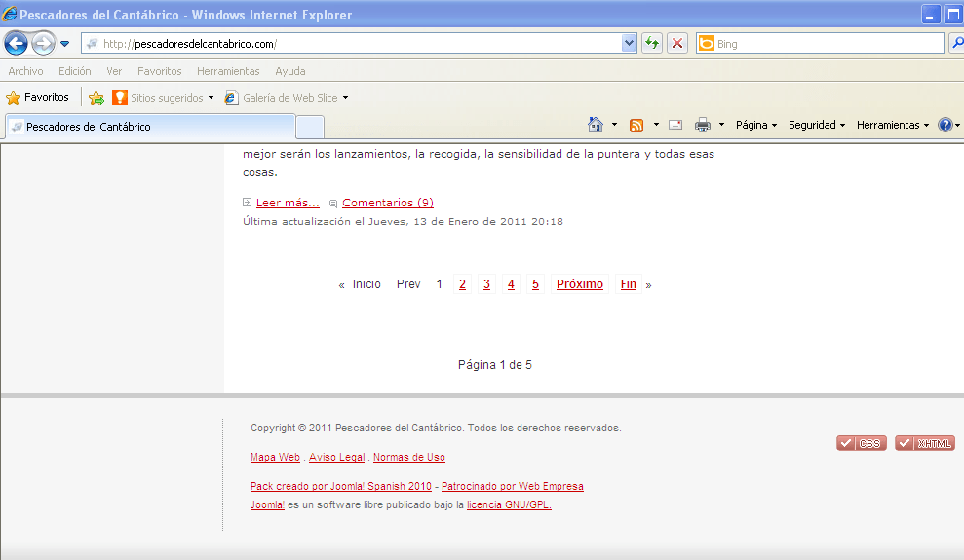Click the Joomla! footer link

coord(267,504)
